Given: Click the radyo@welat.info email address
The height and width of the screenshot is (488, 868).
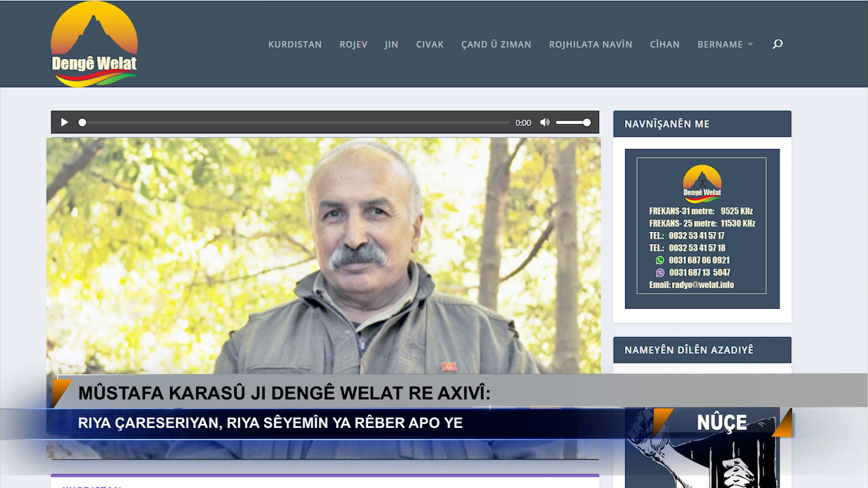Looking at the screenshot, I should tap(703, 285).
